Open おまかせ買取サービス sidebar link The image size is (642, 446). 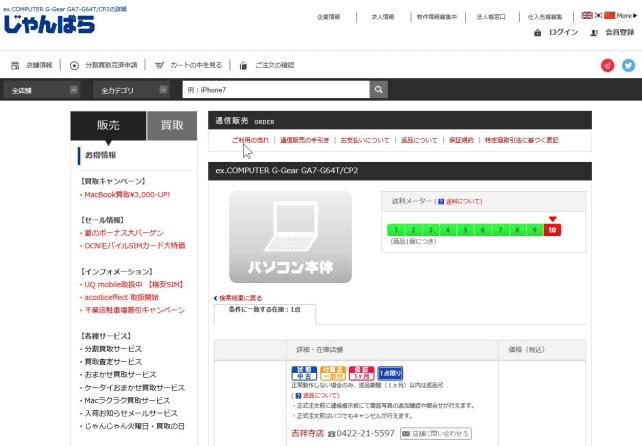pyautogui.click(x=120, y=374)
